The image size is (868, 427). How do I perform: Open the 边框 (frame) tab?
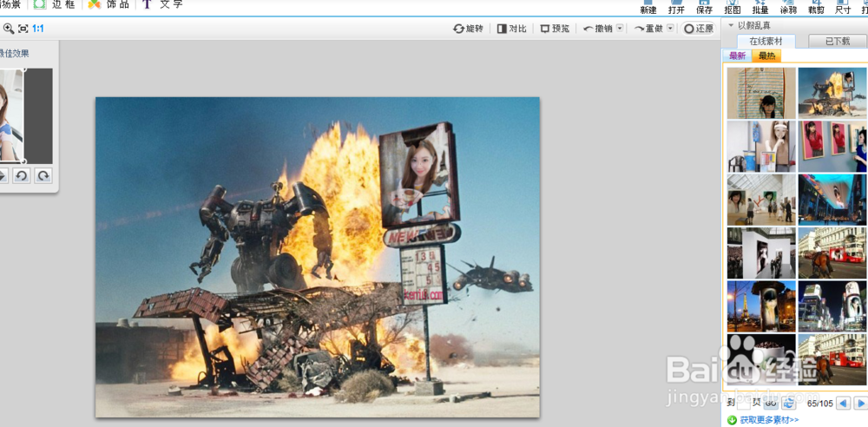[54, 4]
